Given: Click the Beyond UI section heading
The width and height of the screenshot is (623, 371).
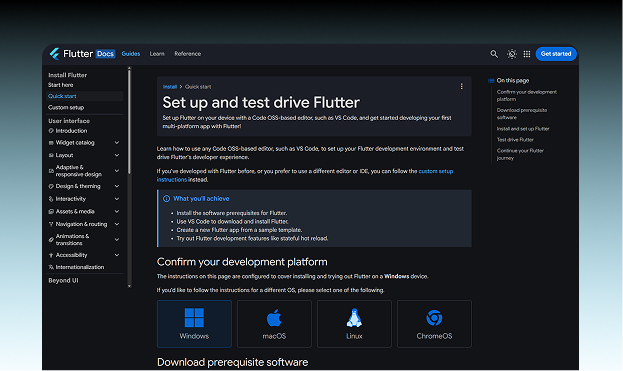Looking at the screenshot, I should click(64, 280).
